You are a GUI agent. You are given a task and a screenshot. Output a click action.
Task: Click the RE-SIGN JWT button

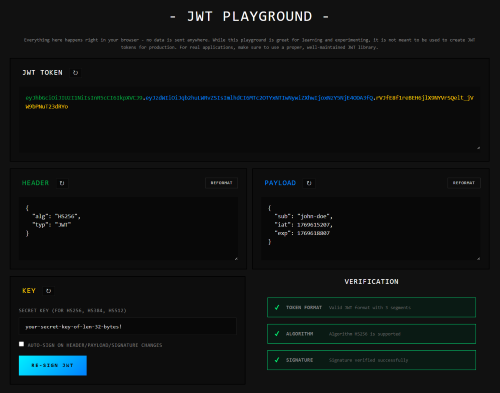click(x=53, y=365)
